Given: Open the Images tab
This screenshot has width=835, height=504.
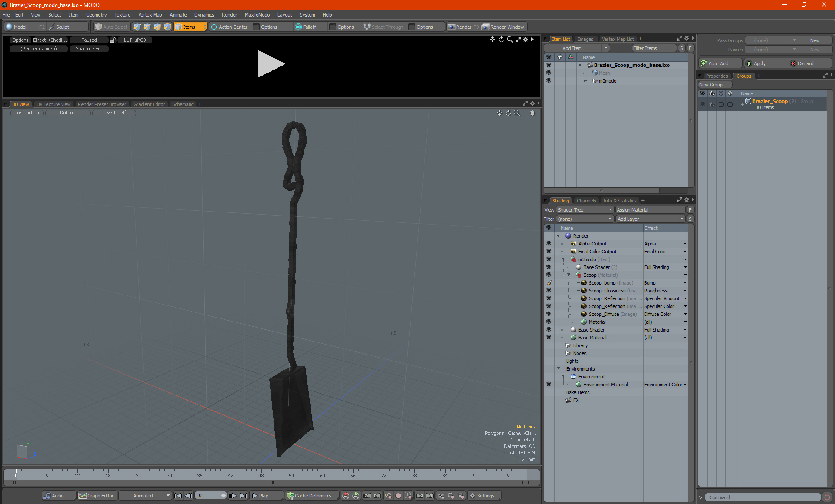Looking at the screenshot, I should [585, 39].
